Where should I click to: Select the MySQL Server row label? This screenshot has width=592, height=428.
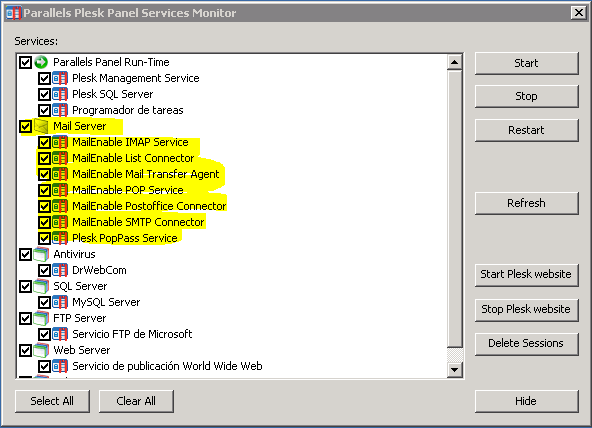[106, 302]
